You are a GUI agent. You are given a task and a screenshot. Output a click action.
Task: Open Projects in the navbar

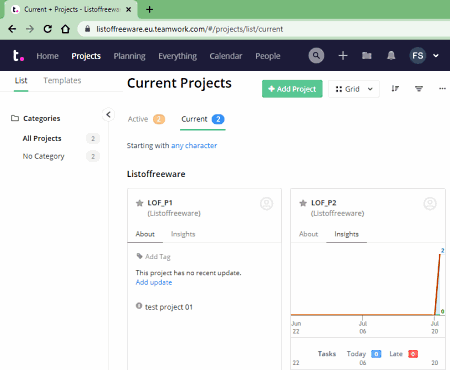click(x=86, y=56)
